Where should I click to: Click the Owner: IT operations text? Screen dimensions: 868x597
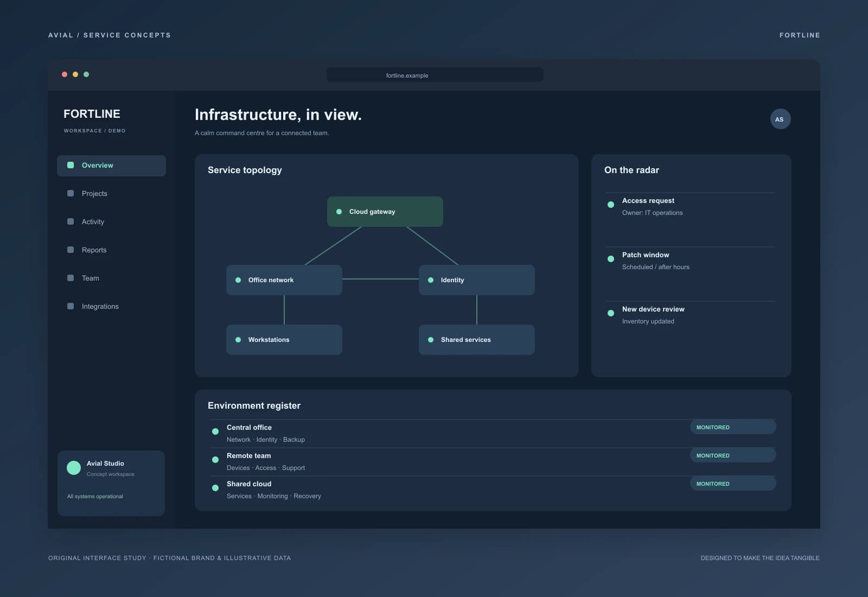click(x=653, y=213)
